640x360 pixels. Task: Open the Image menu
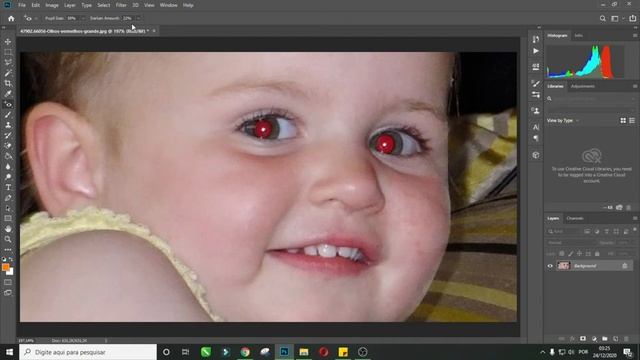(52, 5)
